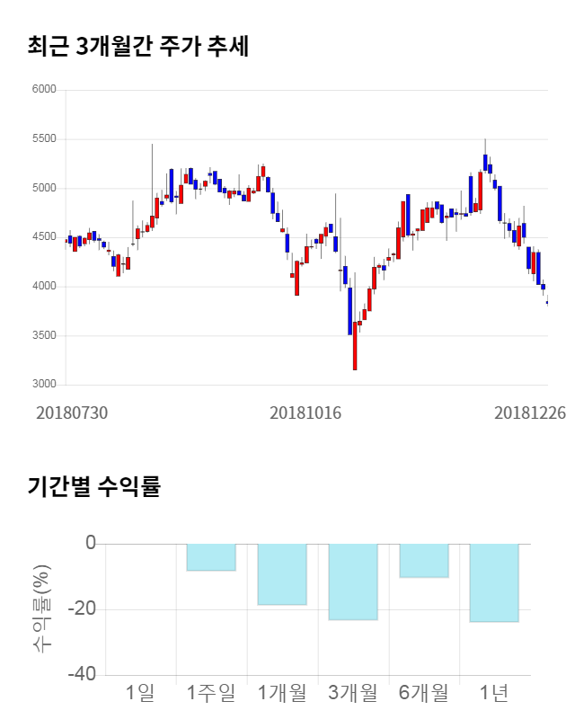Viewport: 575px width, 728px height.
Task: Click the 1일 x-axis label
Action: [x=140, y=693]
